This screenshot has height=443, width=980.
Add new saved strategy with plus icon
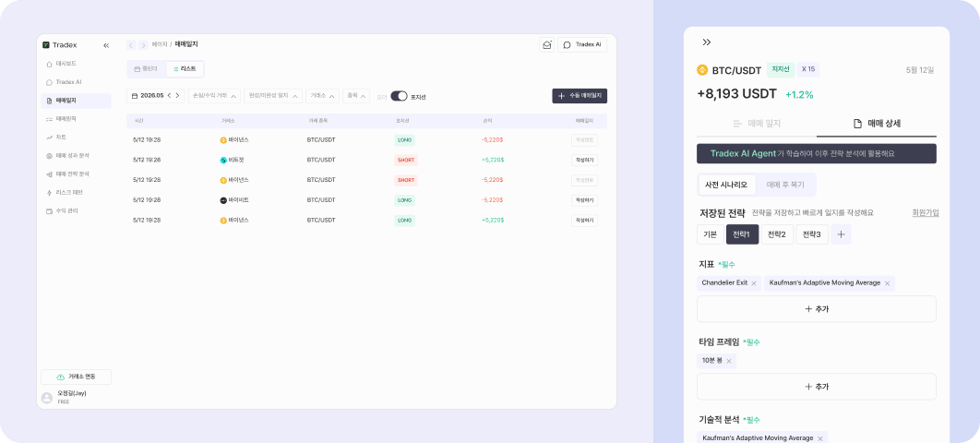click(x=842, y=234)
